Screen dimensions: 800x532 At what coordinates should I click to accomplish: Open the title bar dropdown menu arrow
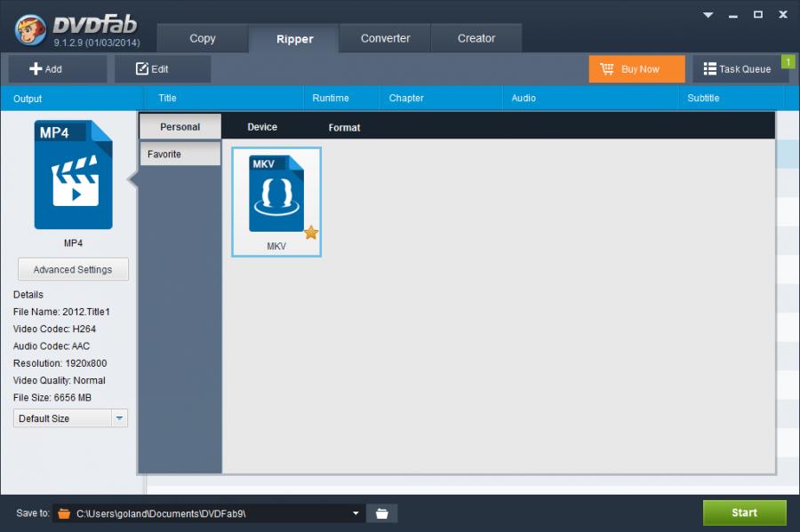coord(708,15)
